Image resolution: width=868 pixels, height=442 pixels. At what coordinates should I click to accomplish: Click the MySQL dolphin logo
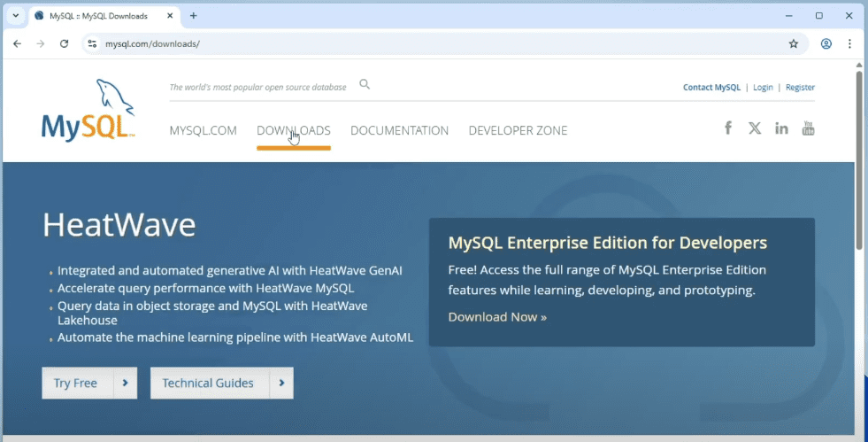click(x=88, y=111)
